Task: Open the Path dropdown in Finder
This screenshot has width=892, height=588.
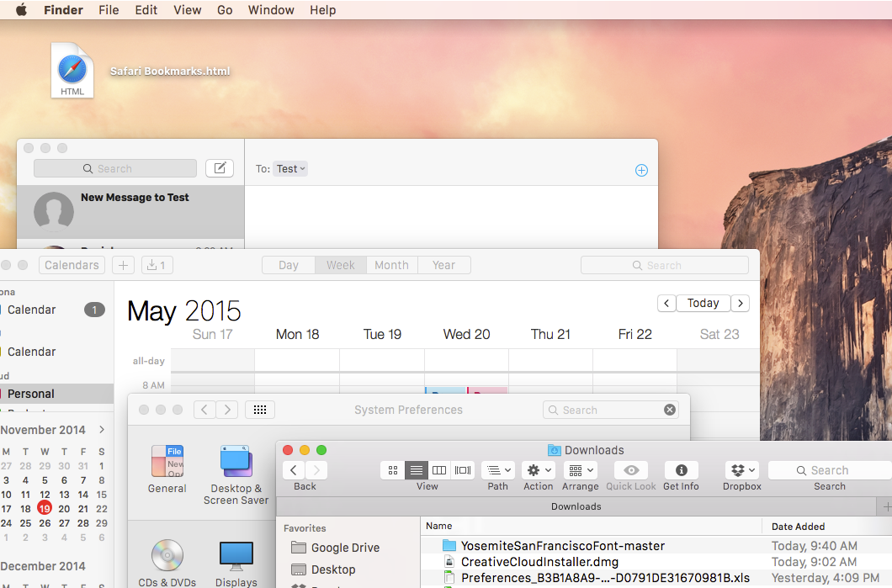Action: (x=498, y=470)
